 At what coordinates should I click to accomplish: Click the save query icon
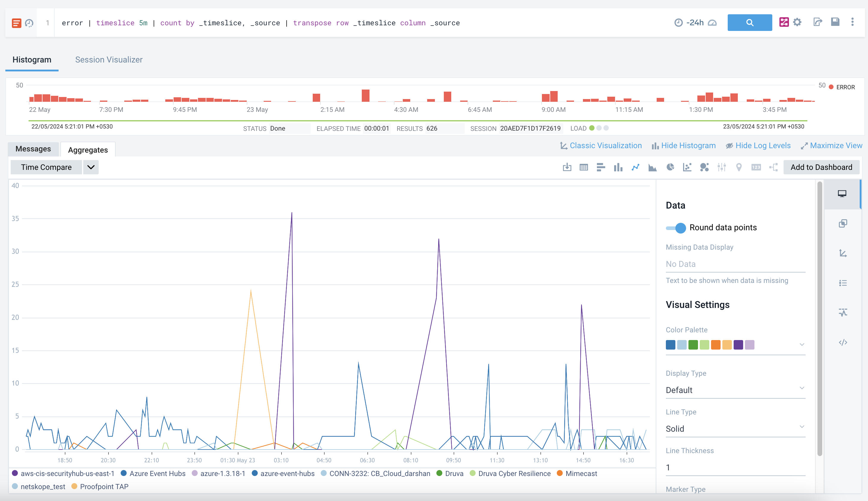click(836, 23)
